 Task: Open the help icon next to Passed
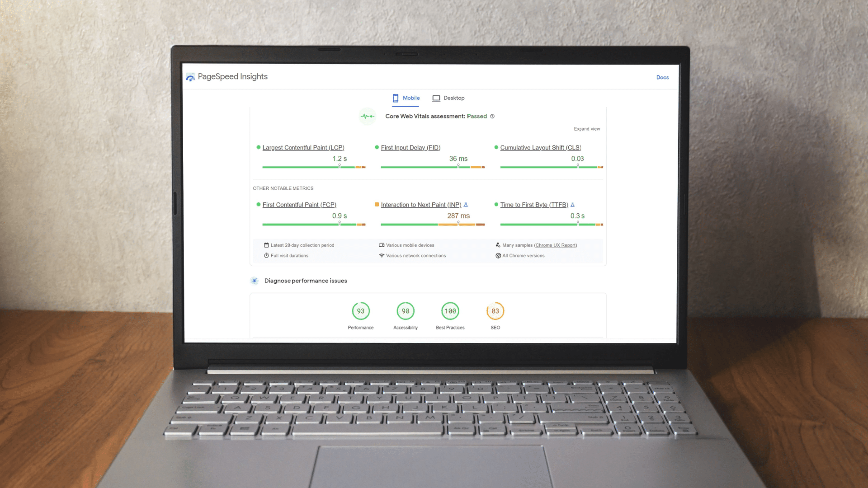pos(492,116)
